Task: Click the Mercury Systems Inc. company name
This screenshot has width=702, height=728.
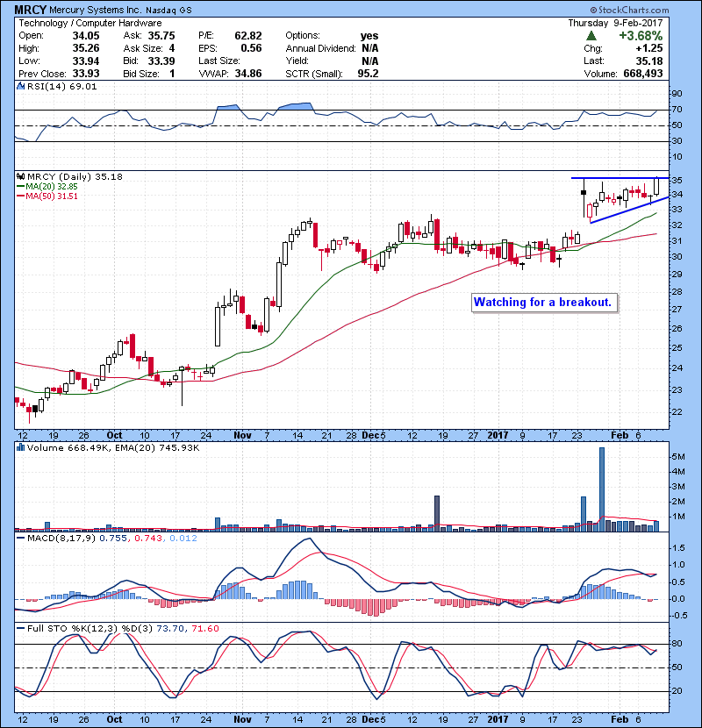Action: (x=96, y=10)
